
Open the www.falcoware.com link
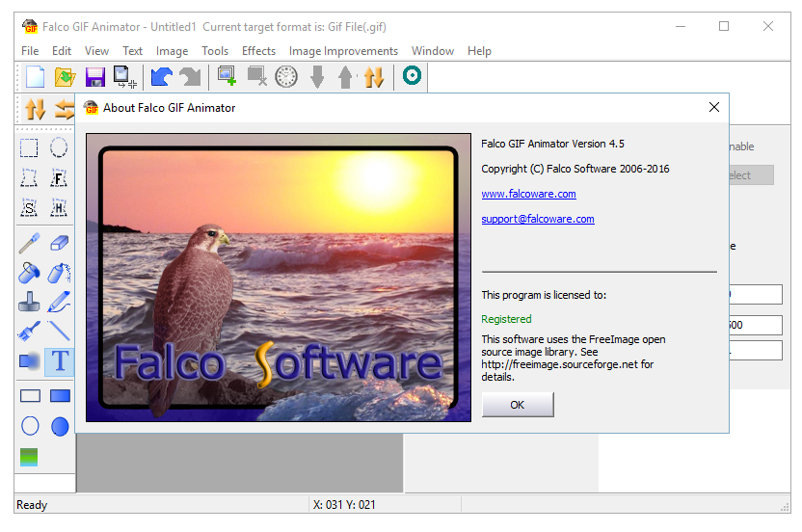pyautogui.click(x=528, y=194)
